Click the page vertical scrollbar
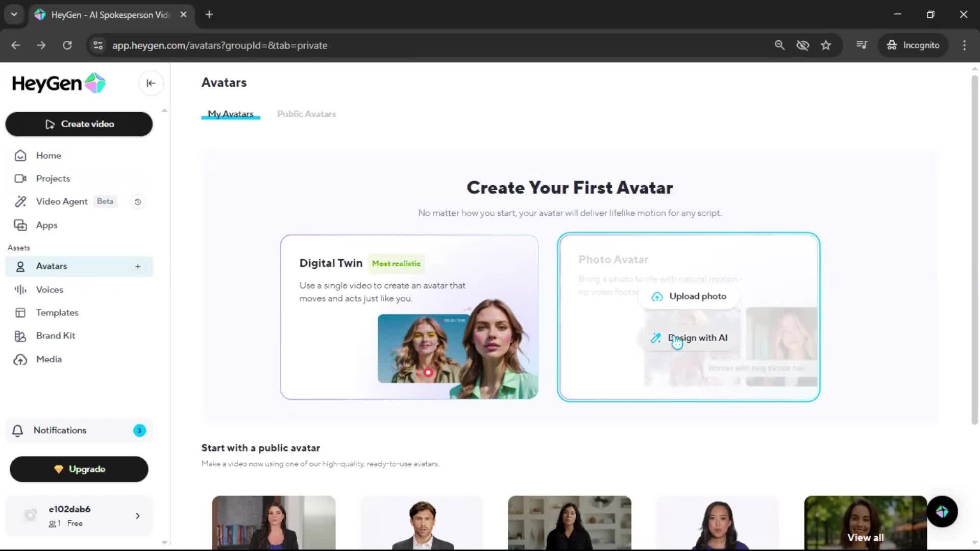The height and width of the screenshot is (551, 980). click(x=974, y=250)
